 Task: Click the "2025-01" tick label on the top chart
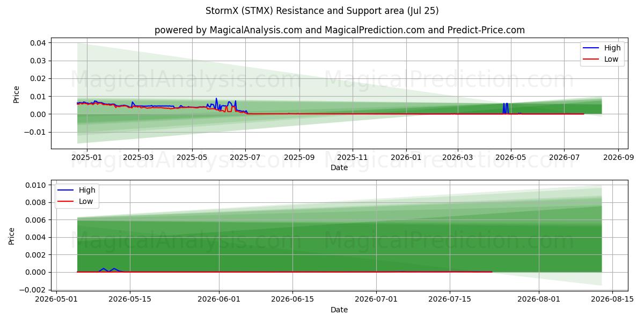tap(86, 157)
